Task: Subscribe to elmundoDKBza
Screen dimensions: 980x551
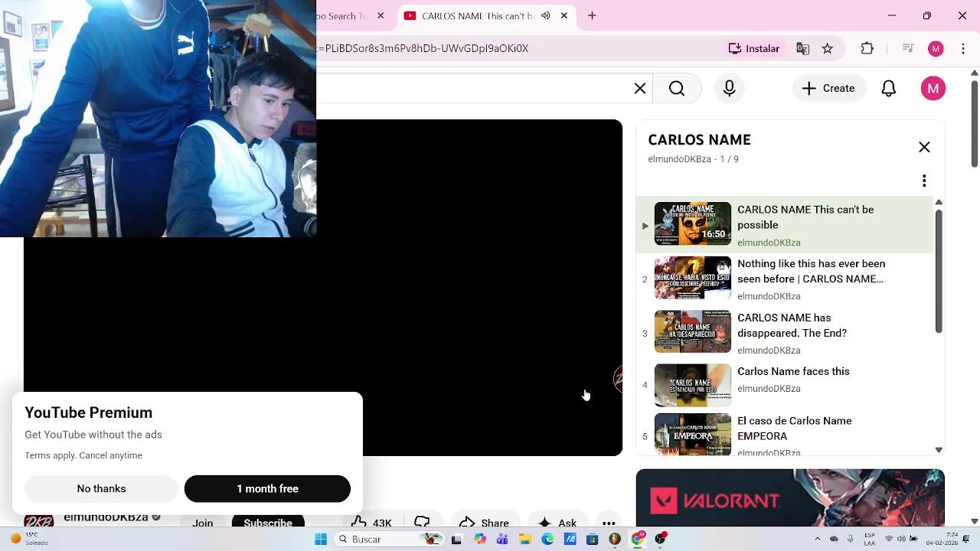Action: pyautogui.click(x=268, y=522)
